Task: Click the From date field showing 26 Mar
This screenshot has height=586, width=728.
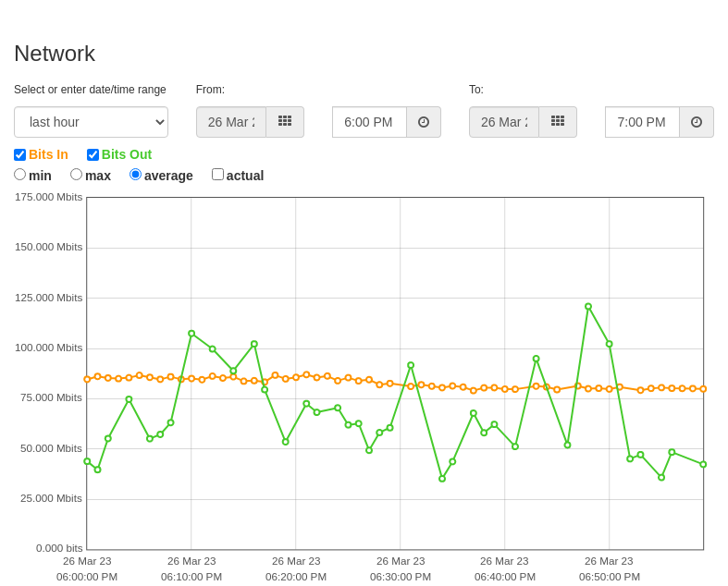Action: pos(231,122)
